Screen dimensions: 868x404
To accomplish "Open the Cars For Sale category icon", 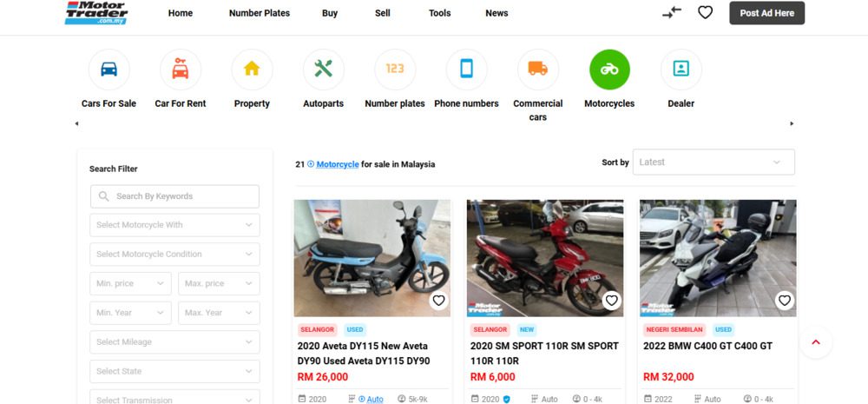I will (109, 70).
